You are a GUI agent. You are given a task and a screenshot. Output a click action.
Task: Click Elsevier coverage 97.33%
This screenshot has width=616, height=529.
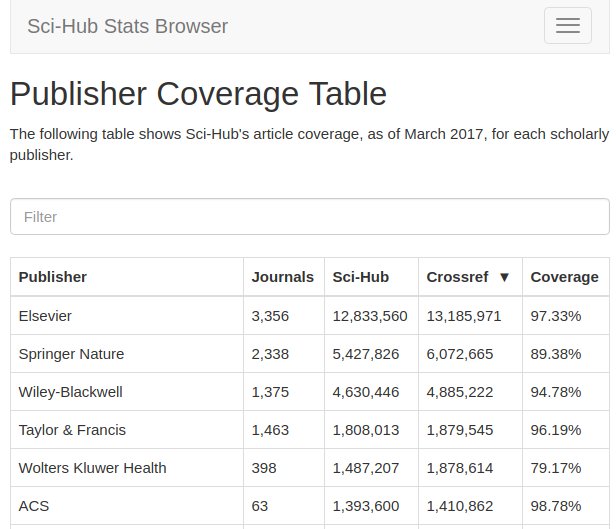(556, 316)
